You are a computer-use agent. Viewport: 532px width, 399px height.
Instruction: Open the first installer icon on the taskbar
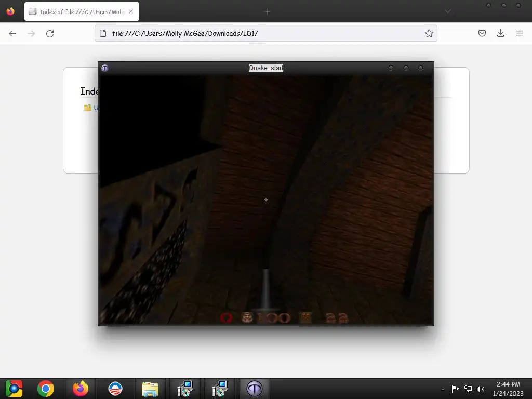[x=185, y=389]
